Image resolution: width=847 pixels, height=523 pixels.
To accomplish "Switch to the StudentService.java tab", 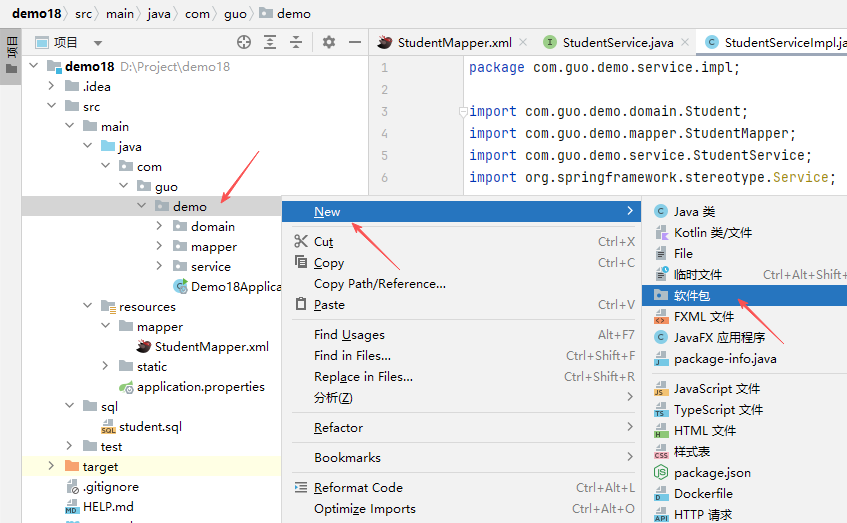I will pos(617,43).
